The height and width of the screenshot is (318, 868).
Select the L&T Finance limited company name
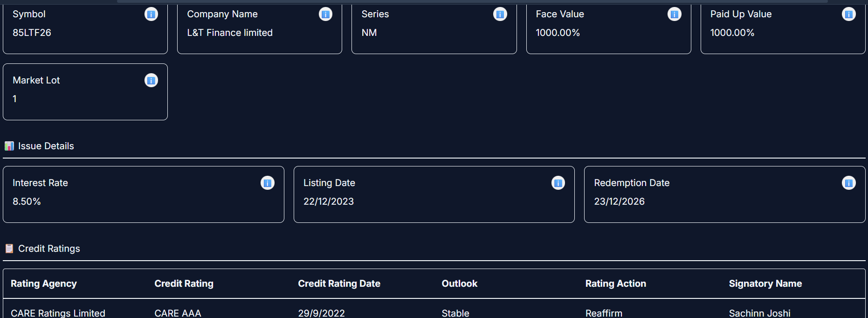click(230, 33)
